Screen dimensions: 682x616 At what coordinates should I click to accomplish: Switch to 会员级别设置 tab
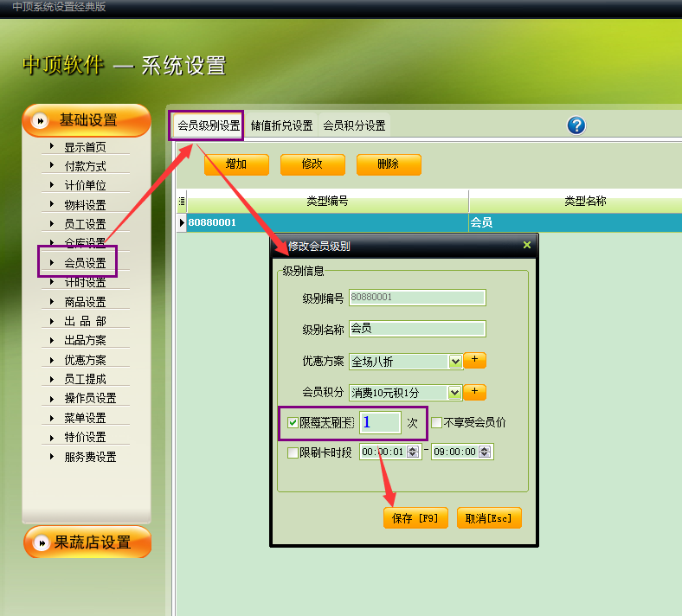209,125
